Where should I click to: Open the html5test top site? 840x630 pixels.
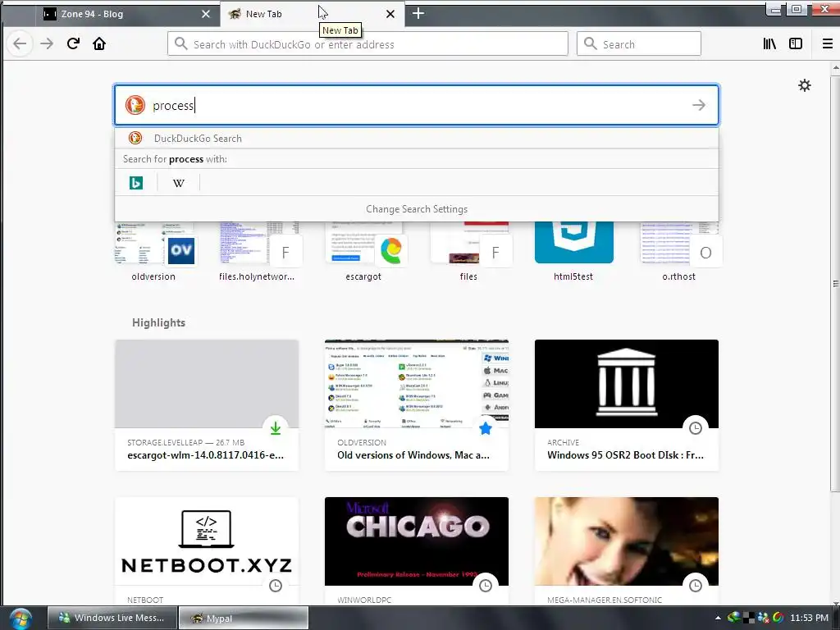573,252
